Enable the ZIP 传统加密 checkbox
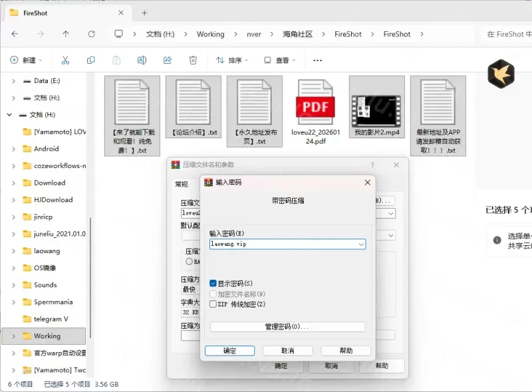 (x=213, y=304)
